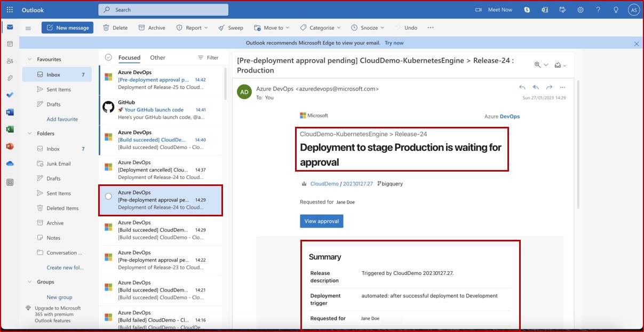Reply to the Azure DevOps email
This screenshot has width=644, height=332.
(522, 87)
